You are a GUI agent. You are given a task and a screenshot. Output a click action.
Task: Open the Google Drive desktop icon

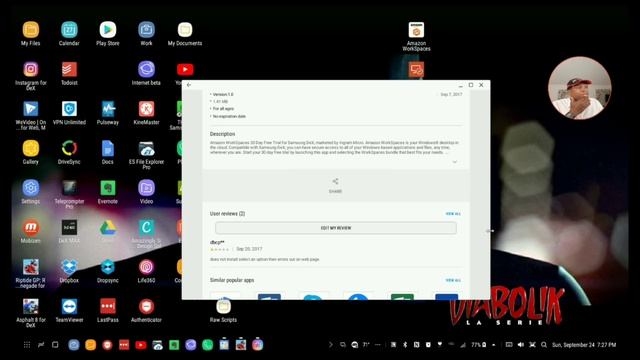pos(108,228)
